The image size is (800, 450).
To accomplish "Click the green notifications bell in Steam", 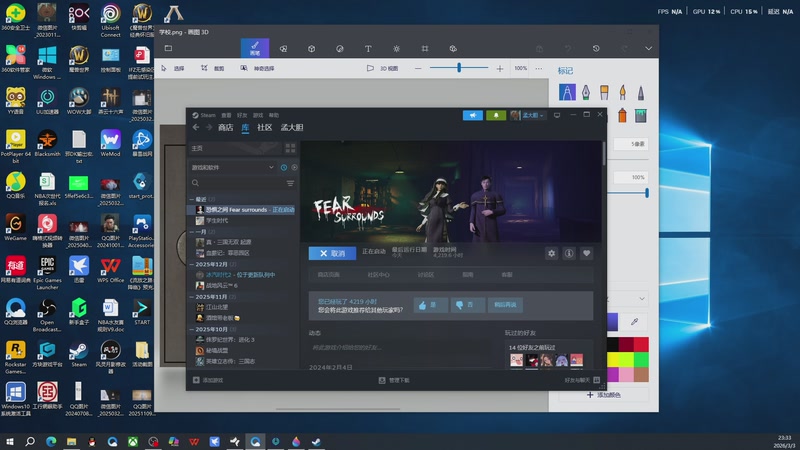I will click(x=496, y=115).
